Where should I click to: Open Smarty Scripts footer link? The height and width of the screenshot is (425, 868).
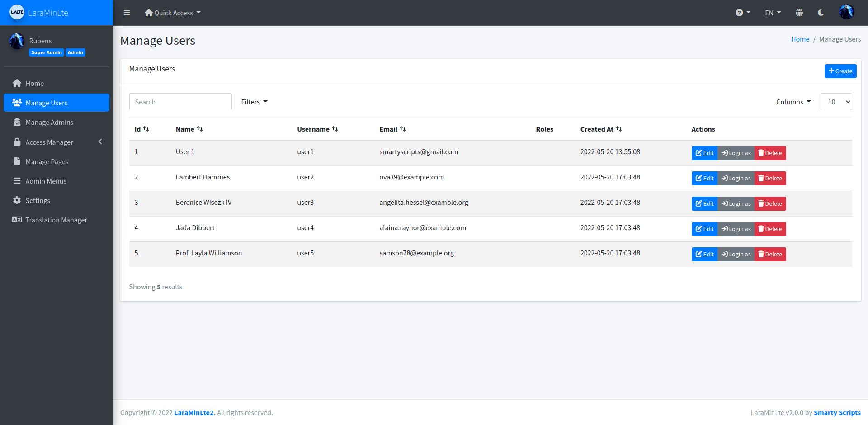pyautogui.click(x=837, y=412)
